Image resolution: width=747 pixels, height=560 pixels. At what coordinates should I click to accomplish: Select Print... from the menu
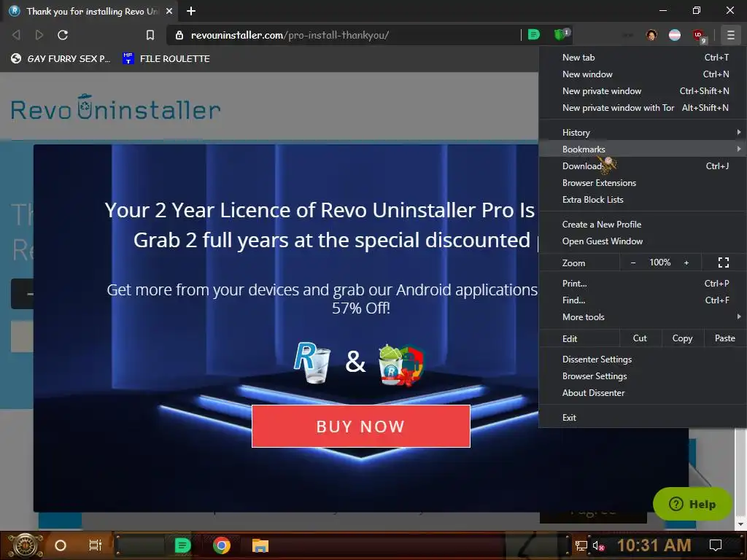642,284
